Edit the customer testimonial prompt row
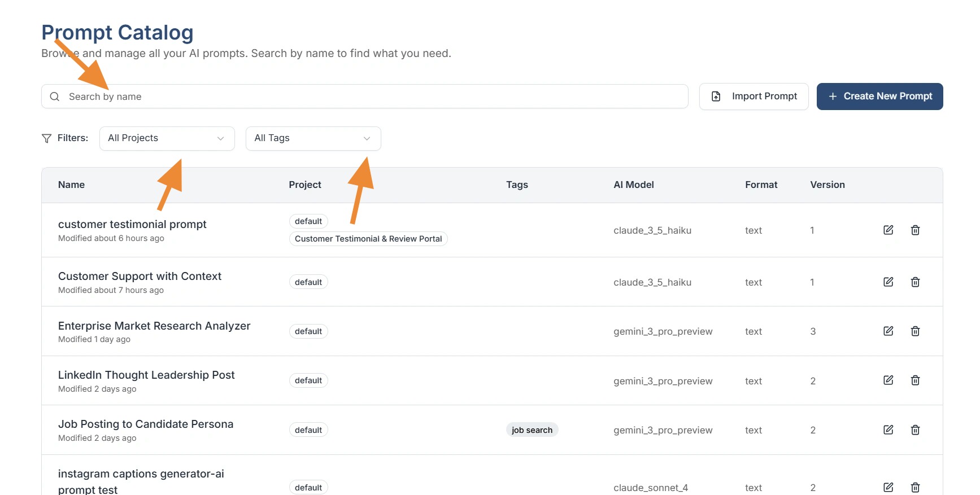Screen dimensions: 980x495 coord(888,230)
